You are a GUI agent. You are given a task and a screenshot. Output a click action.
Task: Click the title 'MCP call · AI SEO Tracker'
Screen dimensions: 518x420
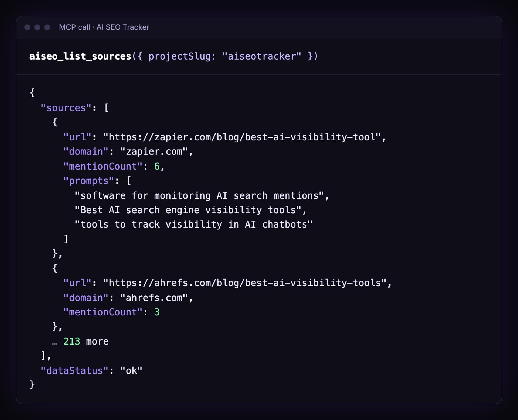[x=104, y=27]
